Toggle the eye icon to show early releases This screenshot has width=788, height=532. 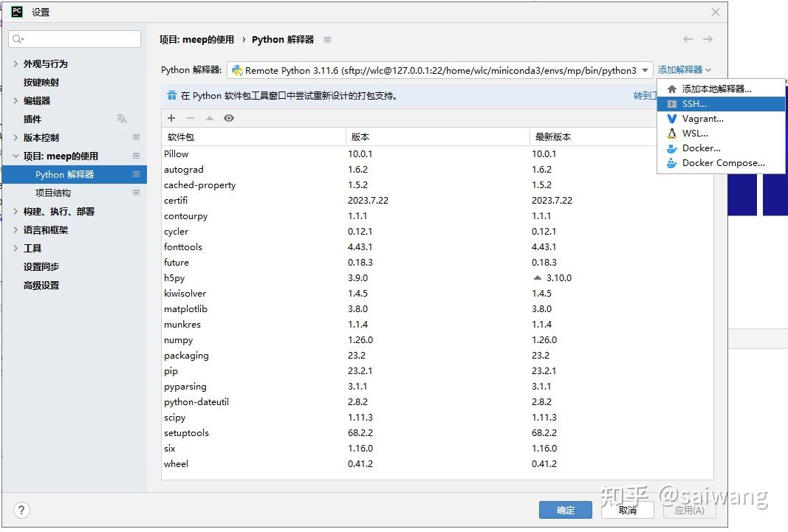(228, 118)
